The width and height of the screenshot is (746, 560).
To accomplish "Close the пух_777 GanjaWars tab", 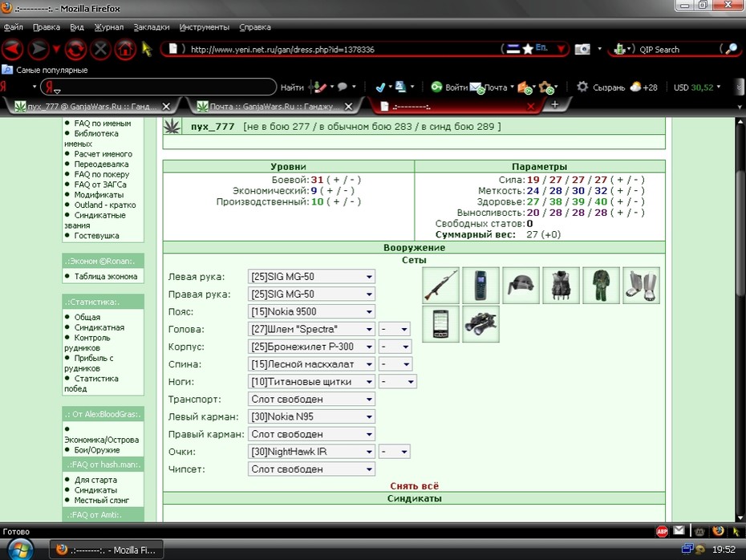I will (x=166, y=107).
